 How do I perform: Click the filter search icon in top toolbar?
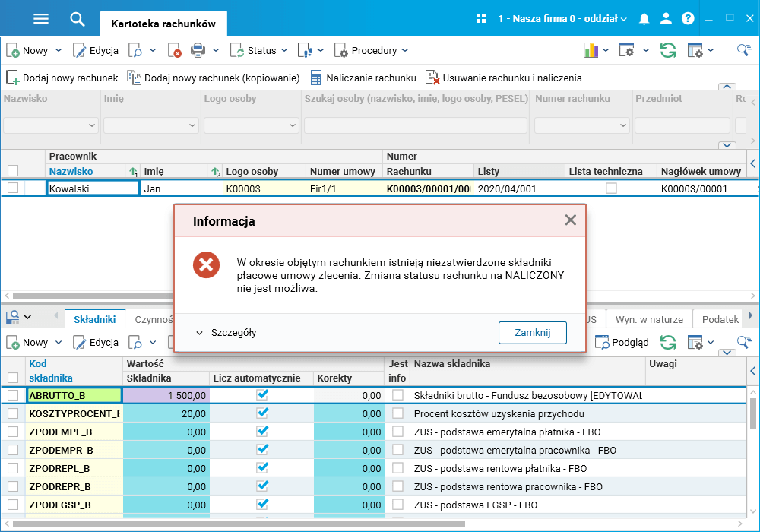[x=744, y=50]
